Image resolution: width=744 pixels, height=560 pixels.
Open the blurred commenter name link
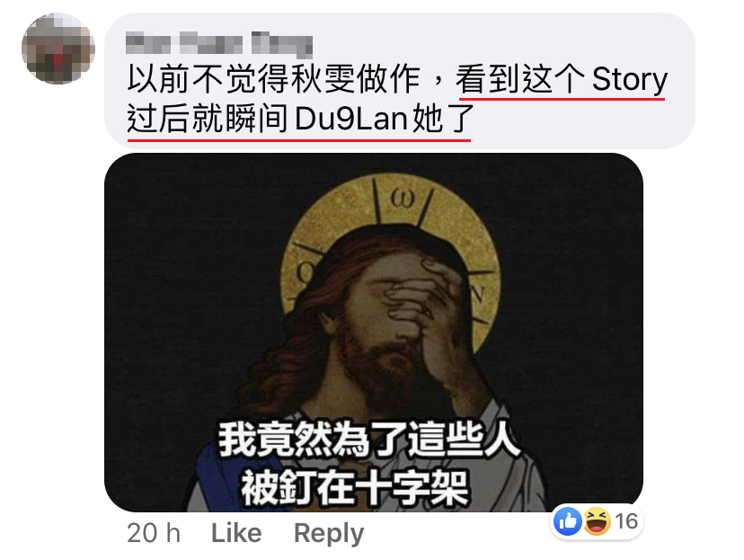219,43
